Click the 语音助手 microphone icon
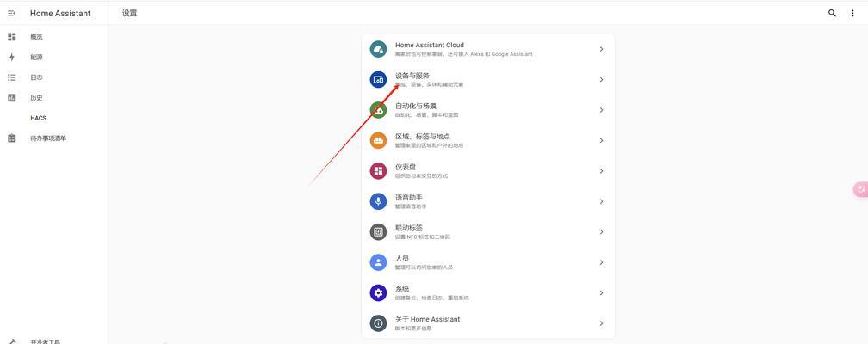This screenshot has height=344, width=868. click(x=379, y=201)
